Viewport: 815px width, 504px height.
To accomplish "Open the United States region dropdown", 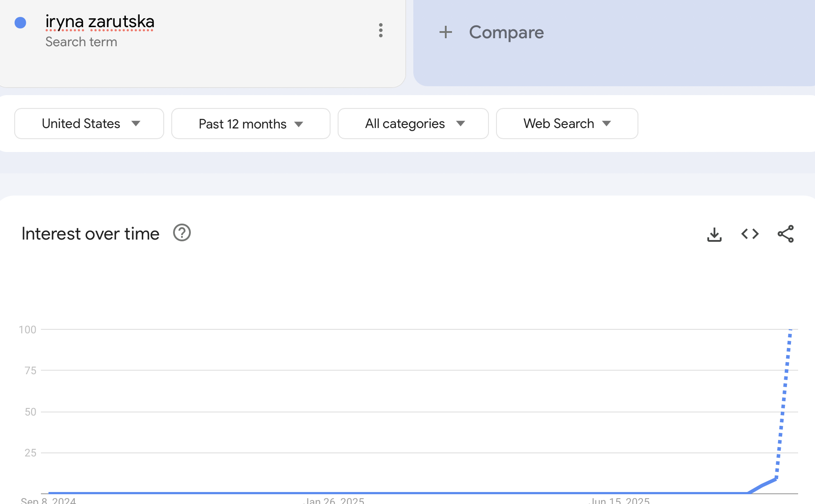I will (89, 124).
